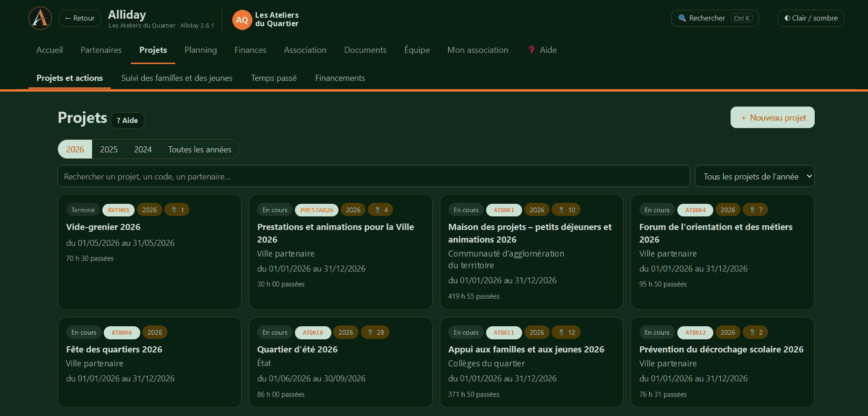
Task: Click the project search input field
Action: (x=373, y=176)
